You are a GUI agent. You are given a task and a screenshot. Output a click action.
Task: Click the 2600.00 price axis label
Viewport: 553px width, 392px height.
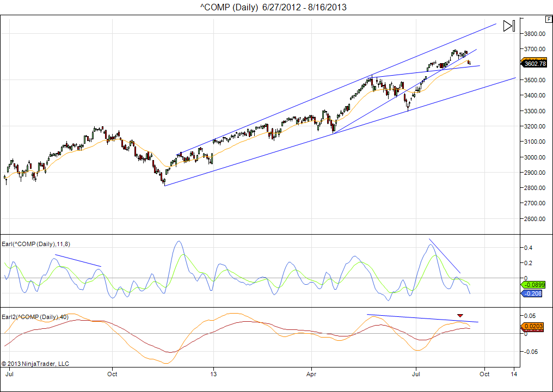tap(534, 219)
